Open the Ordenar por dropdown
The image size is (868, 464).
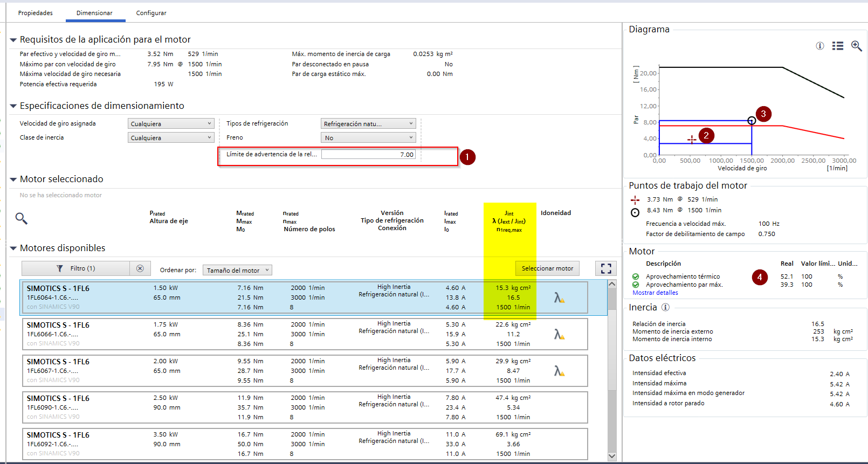(x=237, y=270)
